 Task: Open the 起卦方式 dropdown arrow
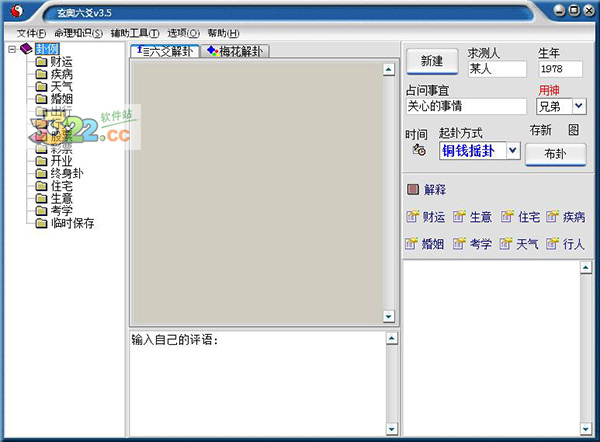(513, 150)
